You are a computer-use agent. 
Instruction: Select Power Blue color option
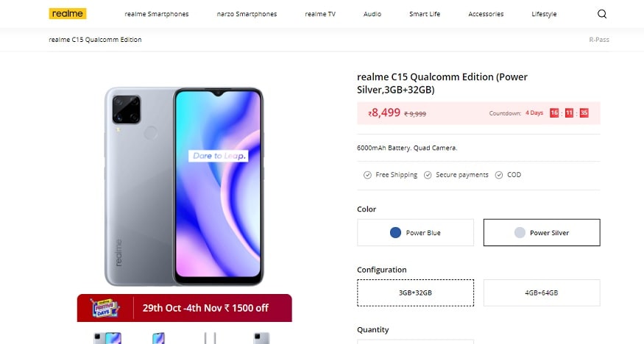[x=415, y=232]
